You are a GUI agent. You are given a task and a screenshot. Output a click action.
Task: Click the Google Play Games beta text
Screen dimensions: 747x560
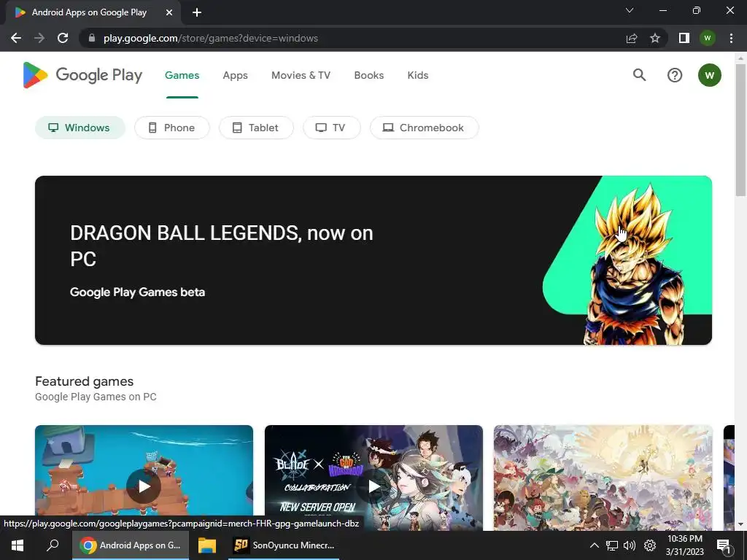[x=137, y=292]
